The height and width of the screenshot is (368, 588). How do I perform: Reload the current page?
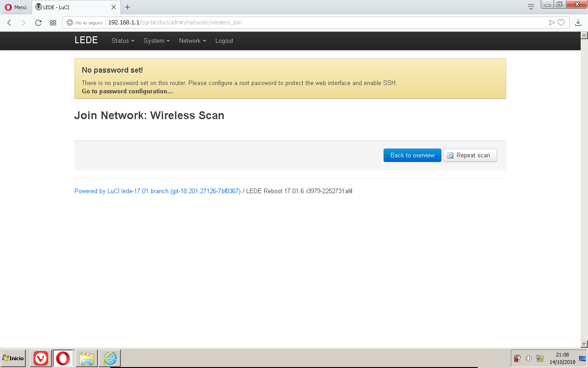(39, 23)
